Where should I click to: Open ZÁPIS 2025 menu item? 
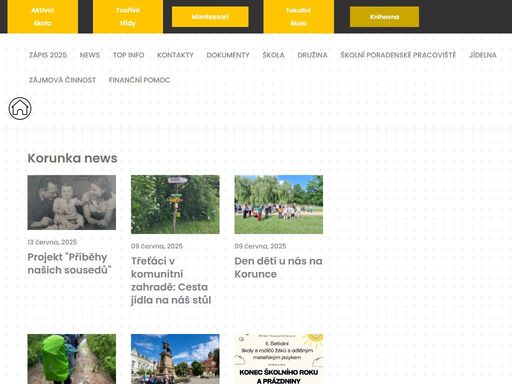click(48, 55)
